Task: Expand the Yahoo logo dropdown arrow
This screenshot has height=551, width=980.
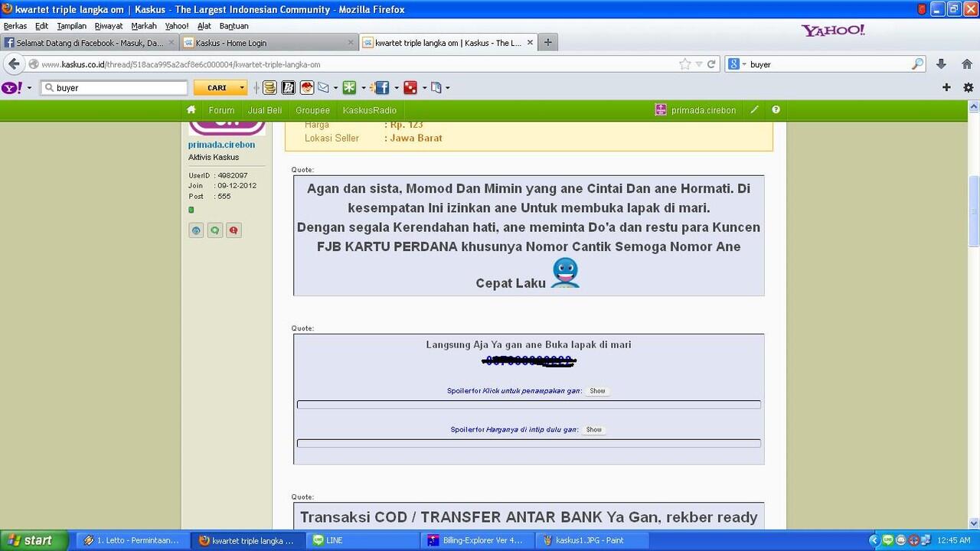Action: [x=29, y=88]
